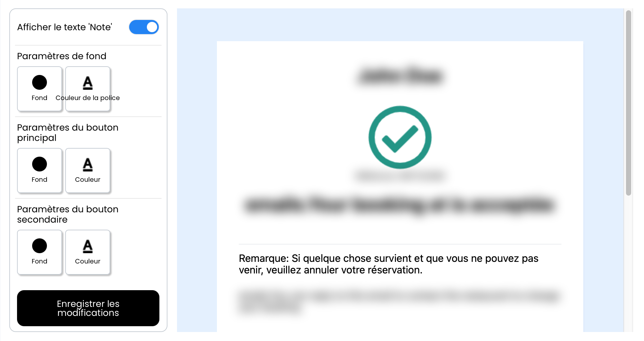Click the small blurred line under the checkmark

[x=400, y=176]
